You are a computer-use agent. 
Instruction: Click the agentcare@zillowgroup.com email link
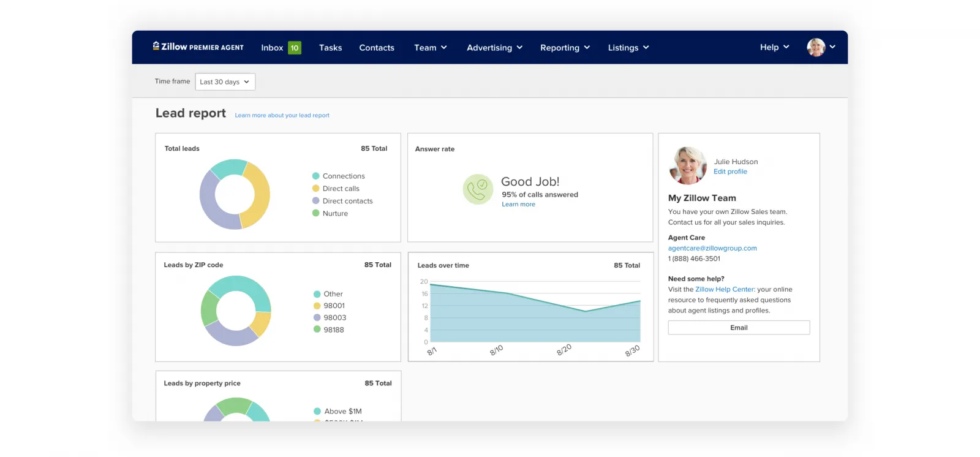tap(712, 248)
